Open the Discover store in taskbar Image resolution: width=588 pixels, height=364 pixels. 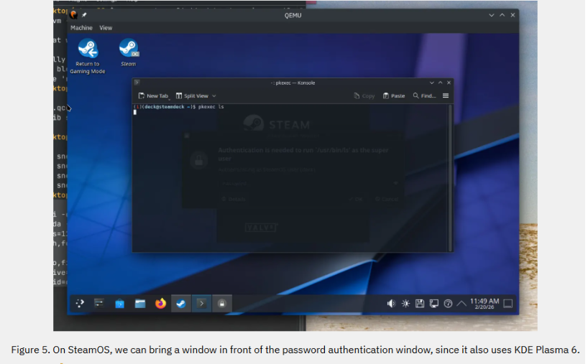(x=119, y=303)
